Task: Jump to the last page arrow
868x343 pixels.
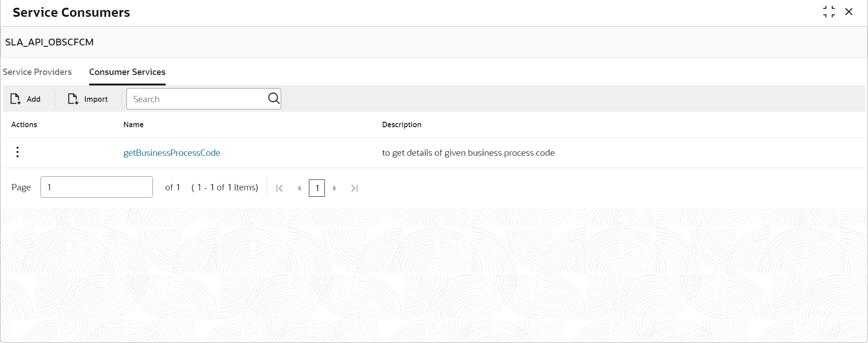Action: pyautogui.click(x=354, y=188)
